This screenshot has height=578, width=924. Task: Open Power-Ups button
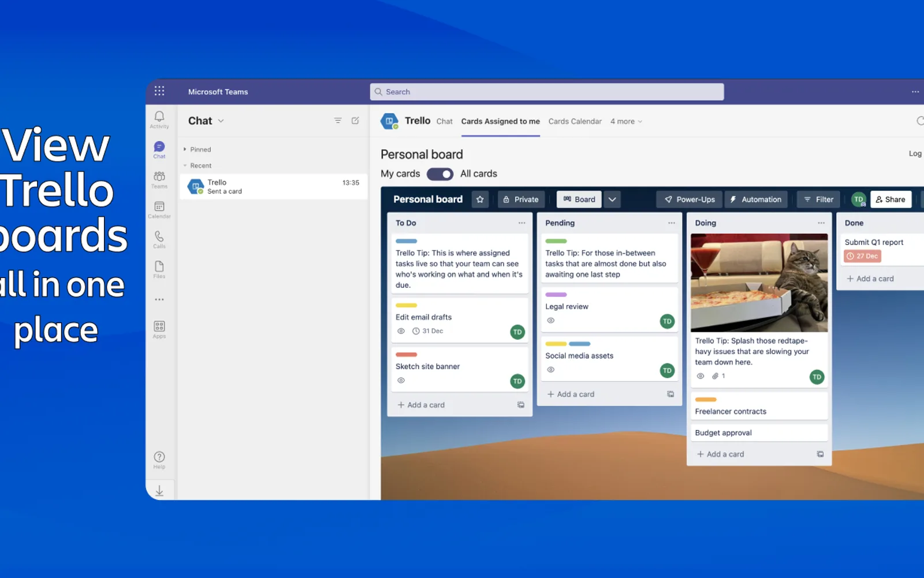(x=690, y=199)
